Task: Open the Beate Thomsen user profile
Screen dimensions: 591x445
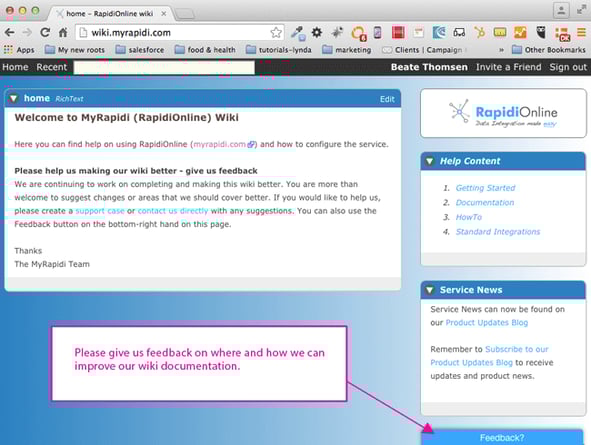Action: (429, 67)
